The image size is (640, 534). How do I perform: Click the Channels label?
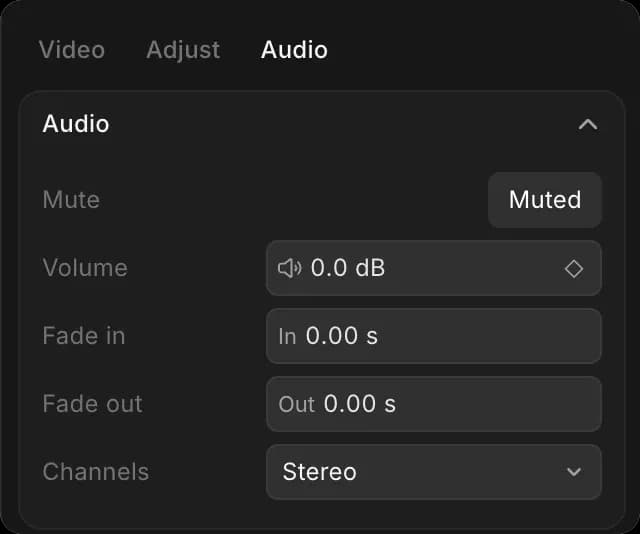(x=96, y=472)
